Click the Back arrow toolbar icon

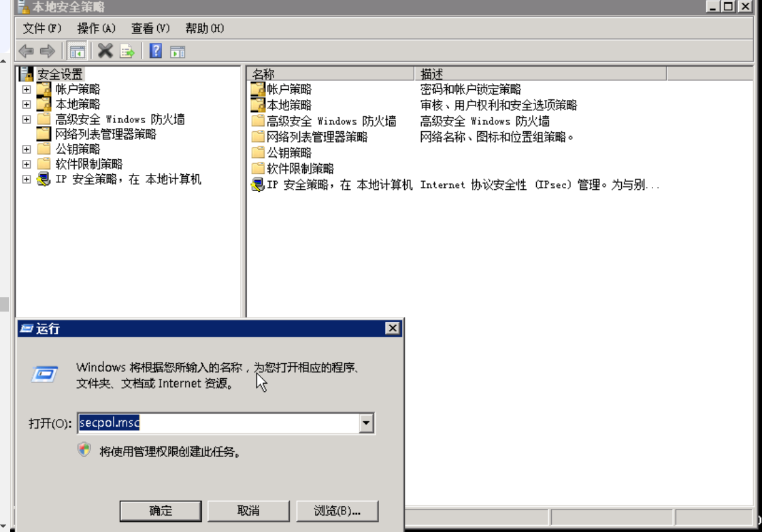[x=27, y=51]
